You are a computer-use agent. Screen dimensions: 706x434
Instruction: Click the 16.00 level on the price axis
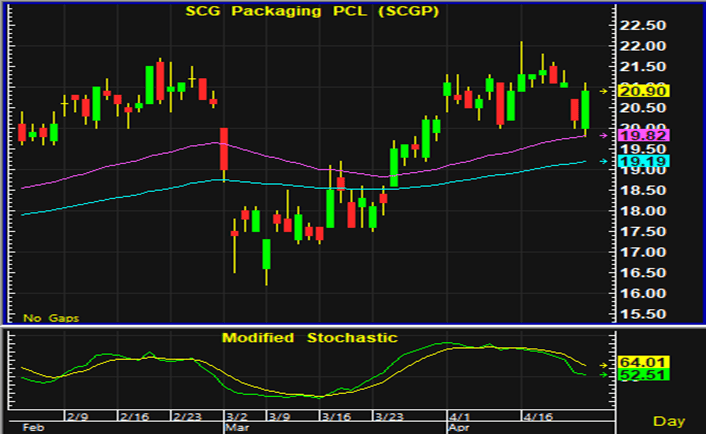point(642,294)
